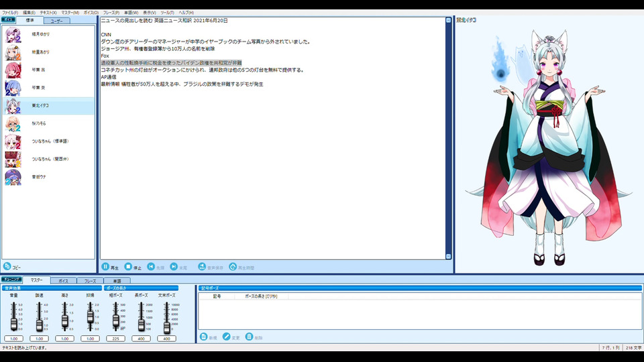Select the 結月ゆかり voice avatar

click(13, 35)
